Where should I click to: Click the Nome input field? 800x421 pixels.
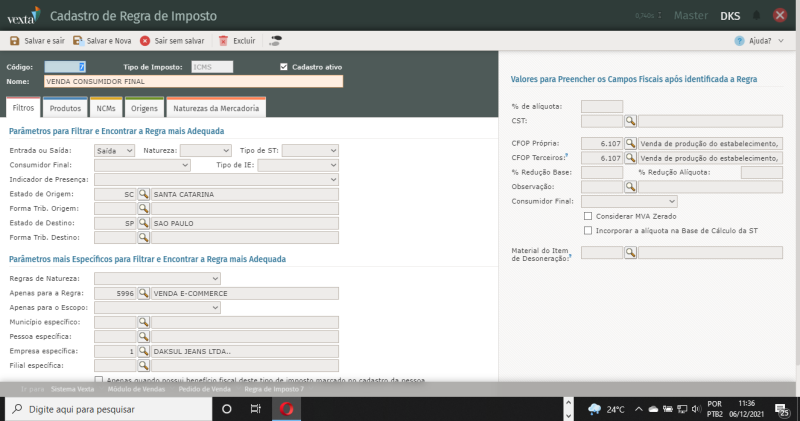click(x=192, y=81)
